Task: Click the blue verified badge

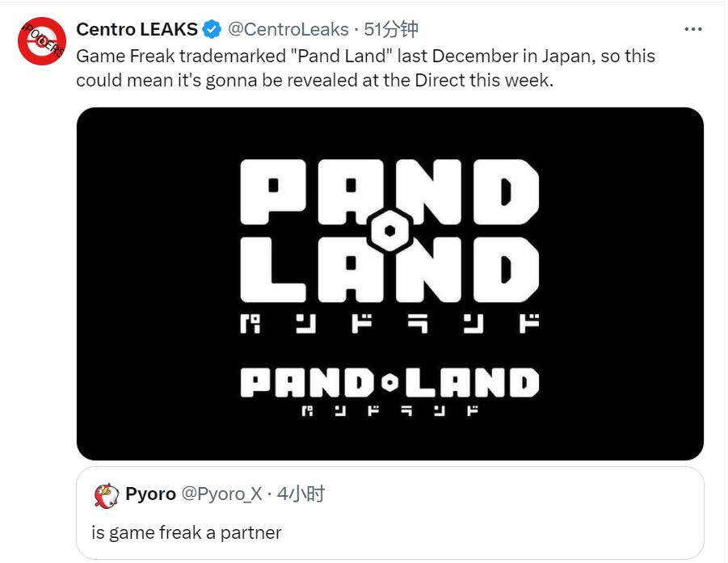Action: click(x=212, y=30)
